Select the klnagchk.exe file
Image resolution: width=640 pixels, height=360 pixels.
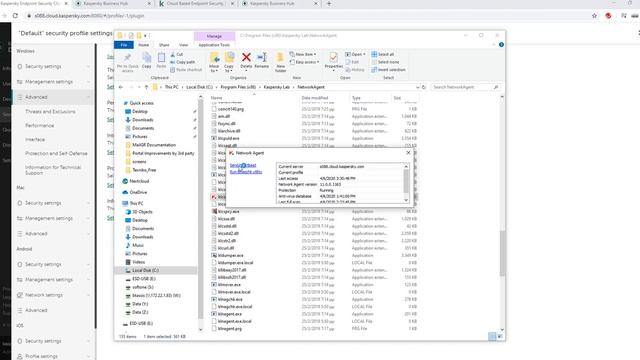tap(230, 300)
